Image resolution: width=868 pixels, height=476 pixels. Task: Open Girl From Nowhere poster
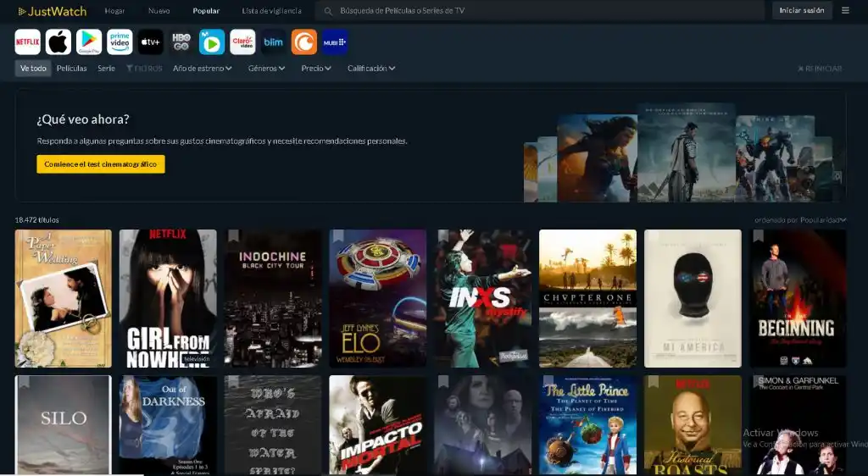tap(169, 298)
